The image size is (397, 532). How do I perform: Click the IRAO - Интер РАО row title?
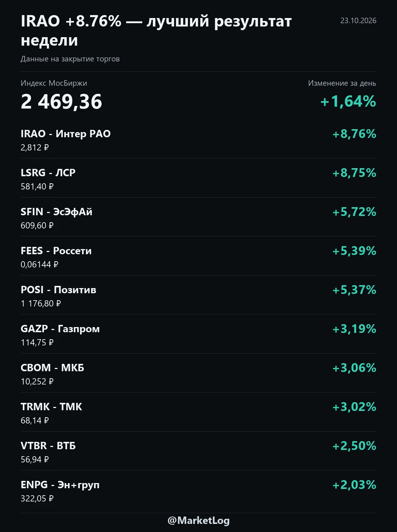tap(65, 134)
